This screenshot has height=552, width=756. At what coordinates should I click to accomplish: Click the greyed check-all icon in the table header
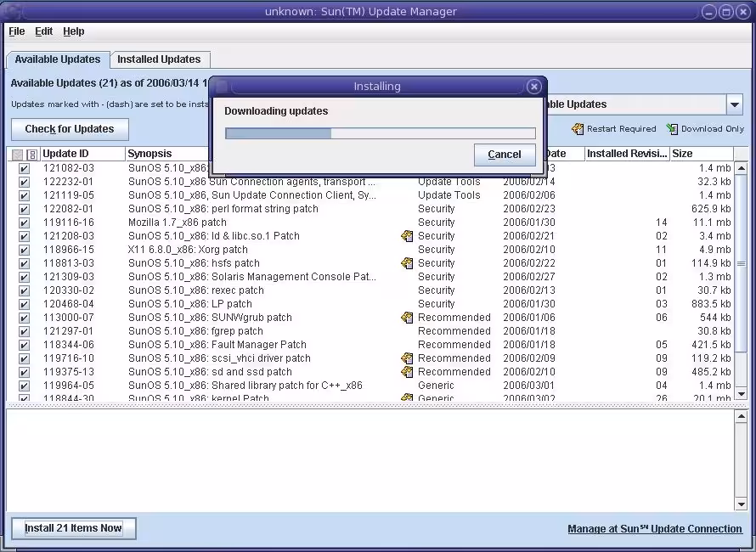click(17, 155)
